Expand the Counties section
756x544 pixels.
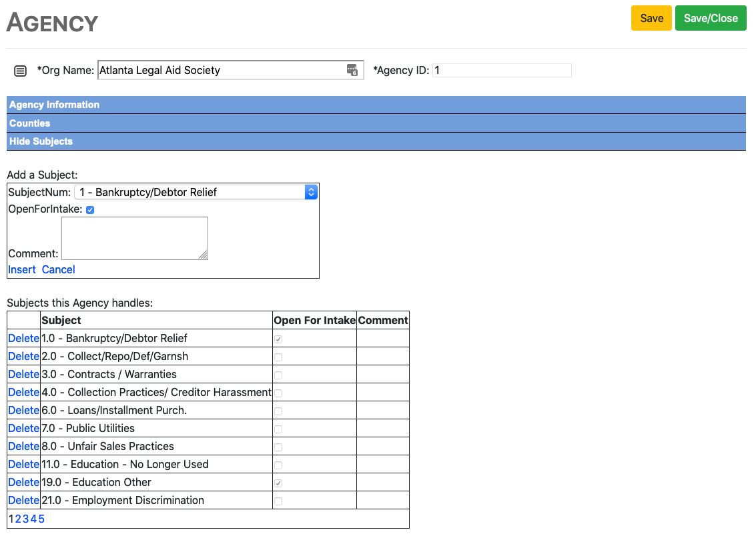(30, 123)
